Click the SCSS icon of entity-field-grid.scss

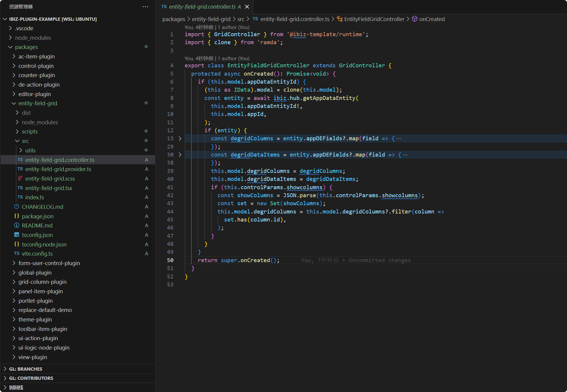click(20, 179)
